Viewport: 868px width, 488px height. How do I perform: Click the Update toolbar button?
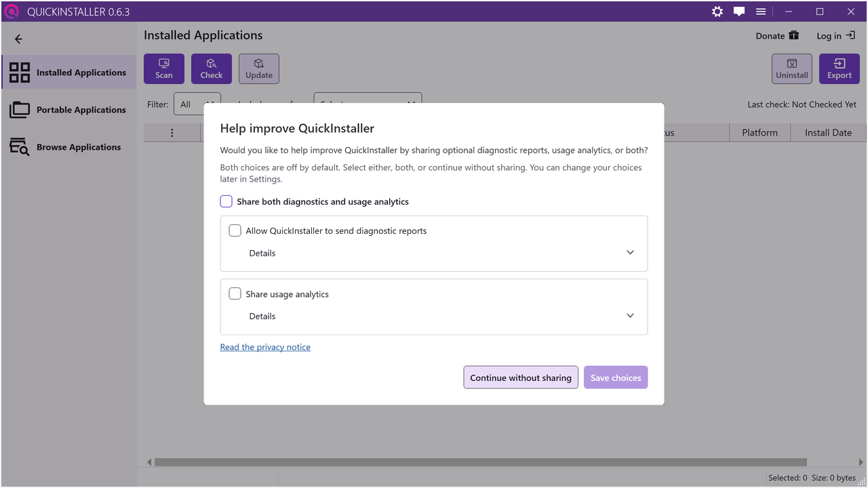point(259,68)
